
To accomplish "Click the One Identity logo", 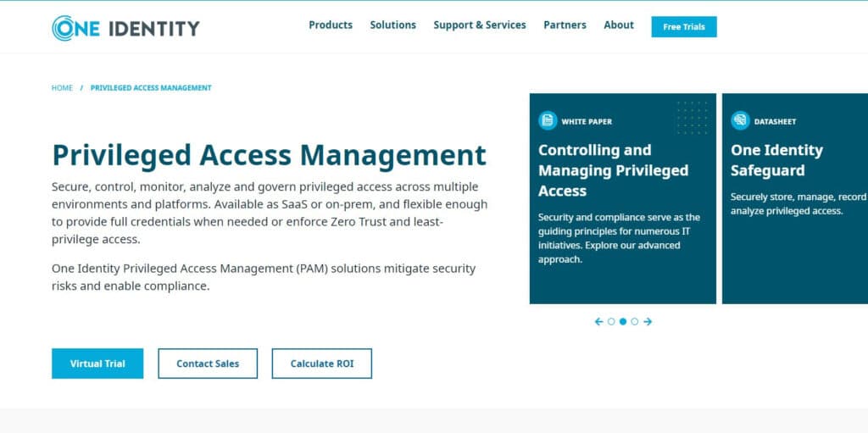I will point(125,28).
